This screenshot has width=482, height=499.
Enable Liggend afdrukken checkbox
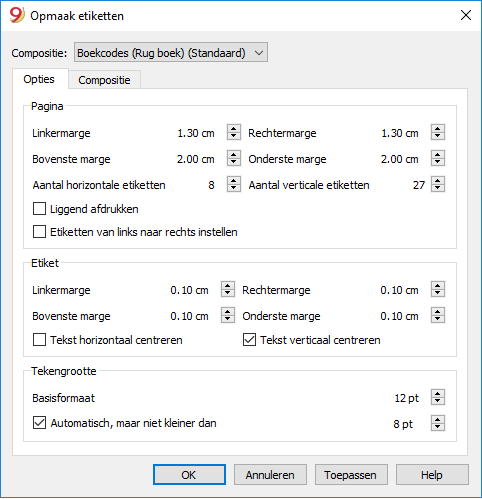click(39, 209)
